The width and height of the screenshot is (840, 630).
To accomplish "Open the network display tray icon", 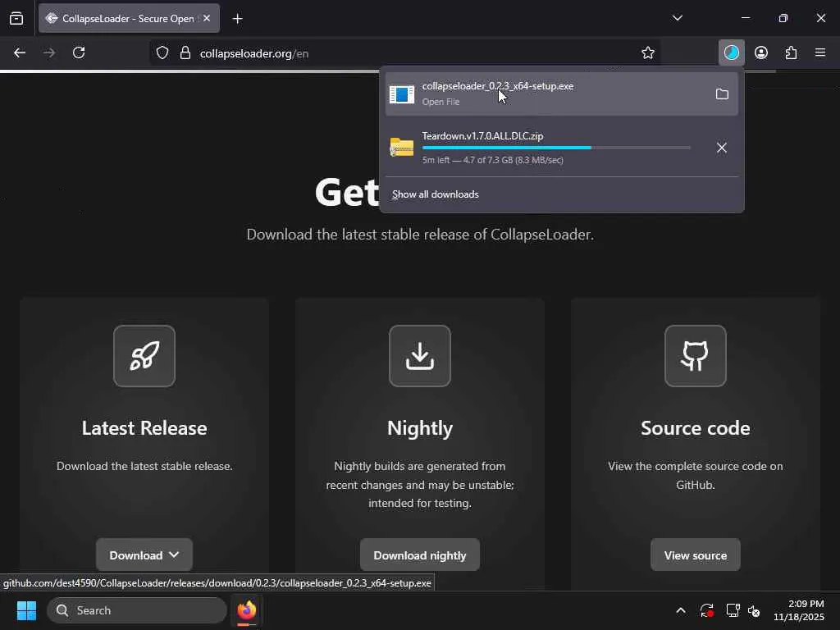I will point(733,610).
